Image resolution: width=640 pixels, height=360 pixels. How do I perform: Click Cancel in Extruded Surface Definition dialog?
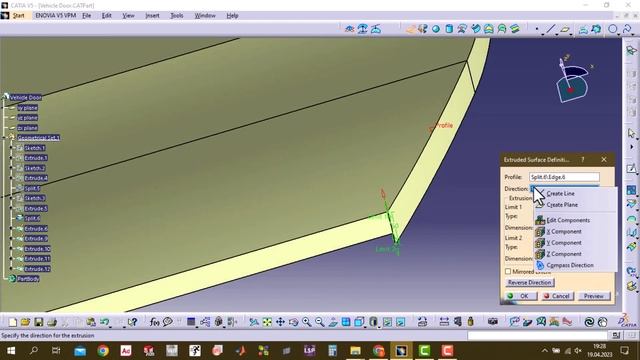[x=557, y=296]
